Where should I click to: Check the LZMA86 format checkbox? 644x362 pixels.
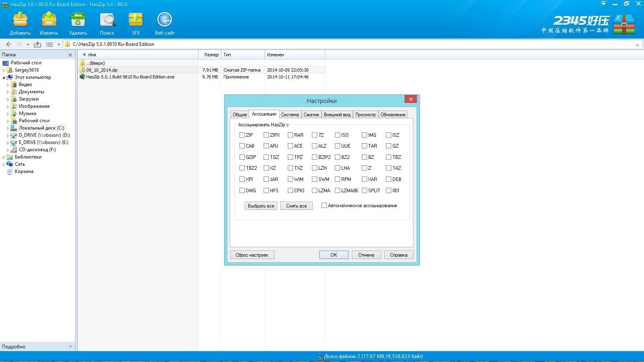(337, 191)
